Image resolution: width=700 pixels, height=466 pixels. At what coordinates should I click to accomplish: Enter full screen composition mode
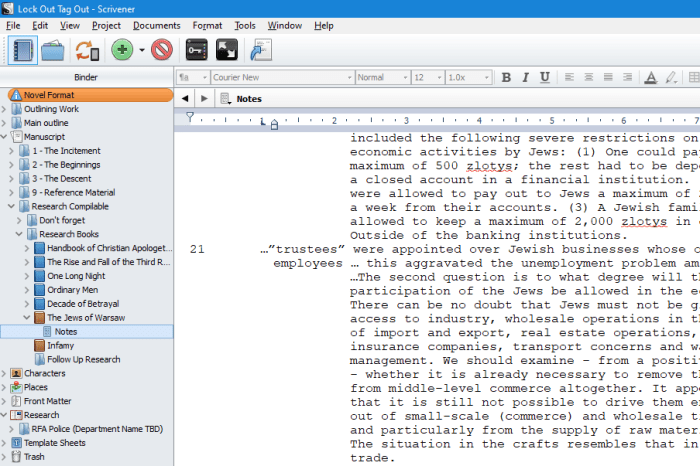227,49
